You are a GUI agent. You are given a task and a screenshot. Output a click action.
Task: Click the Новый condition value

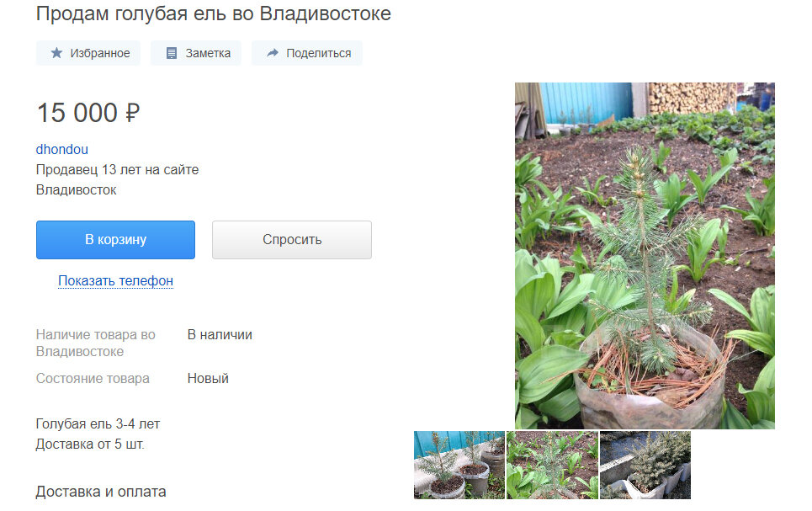point(208,378)
